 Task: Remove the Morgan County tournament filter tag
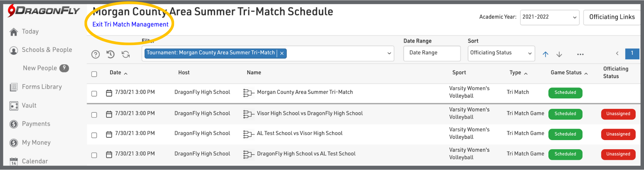pos(282,53)
